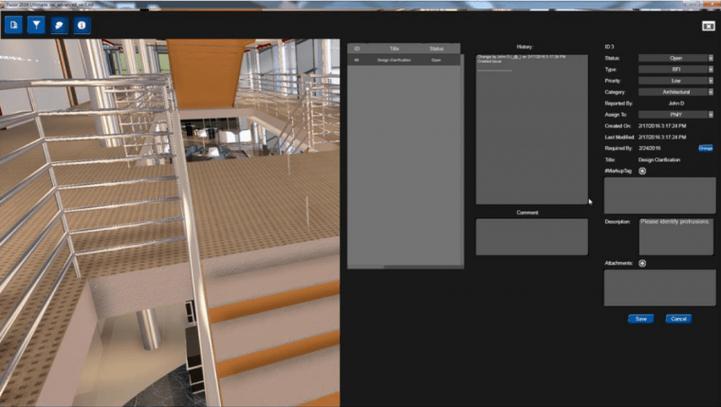Click the Description text field
The width and height of the screenshot is (721, 407).
(x=676, y=236)
